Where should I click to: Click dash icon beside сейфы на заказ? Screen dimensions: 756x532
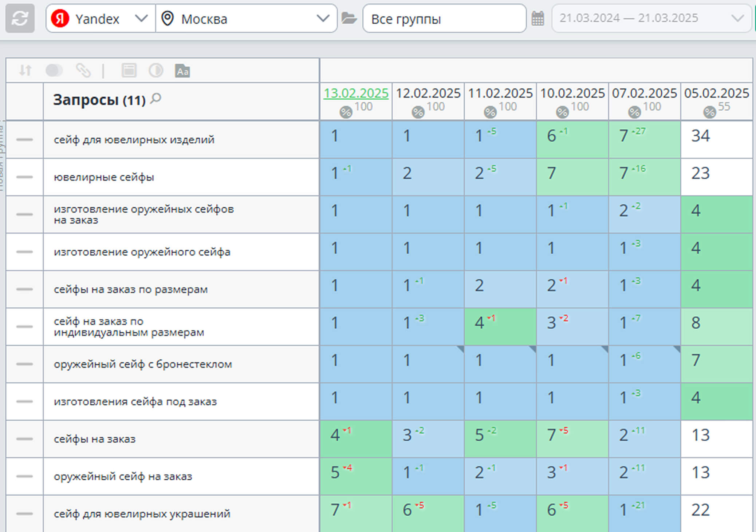(24, 438)
